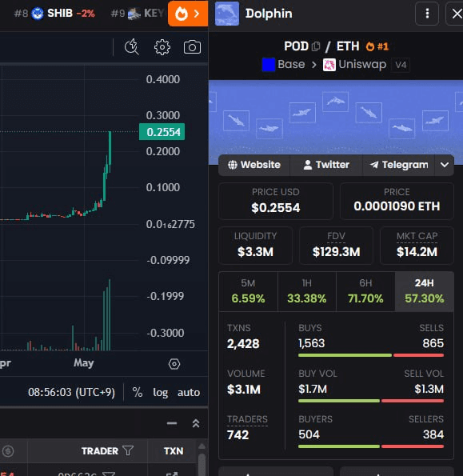
Task: Click the TRADERS 742 value
Action: (x=237, y=435)
